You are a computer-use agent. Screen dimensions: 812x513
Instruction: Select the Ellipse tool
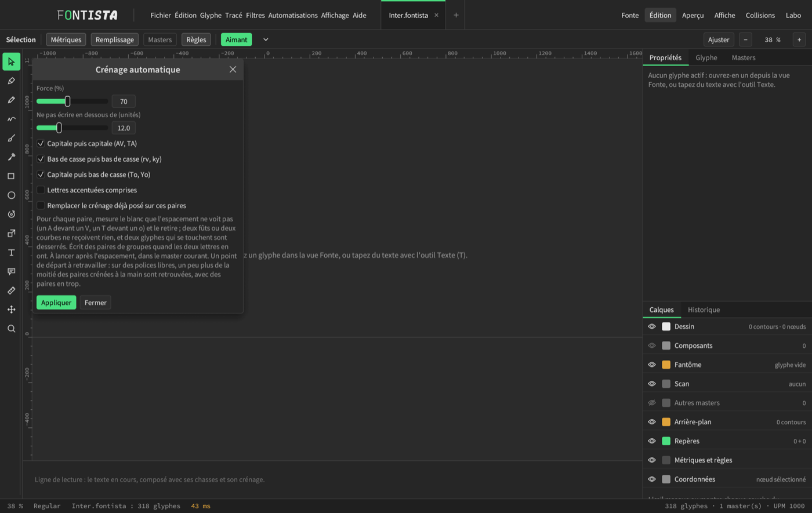pos(11,195)
